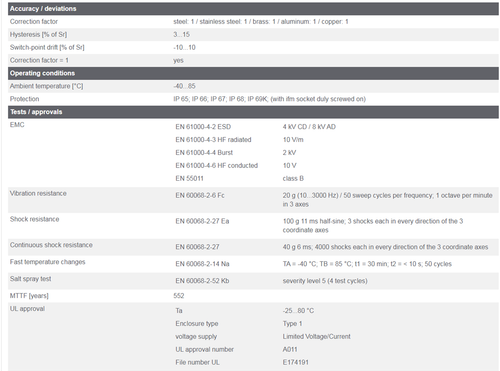500x371 pixels.
Task: Click the Salt spray test label
Action: pos(30,279)
